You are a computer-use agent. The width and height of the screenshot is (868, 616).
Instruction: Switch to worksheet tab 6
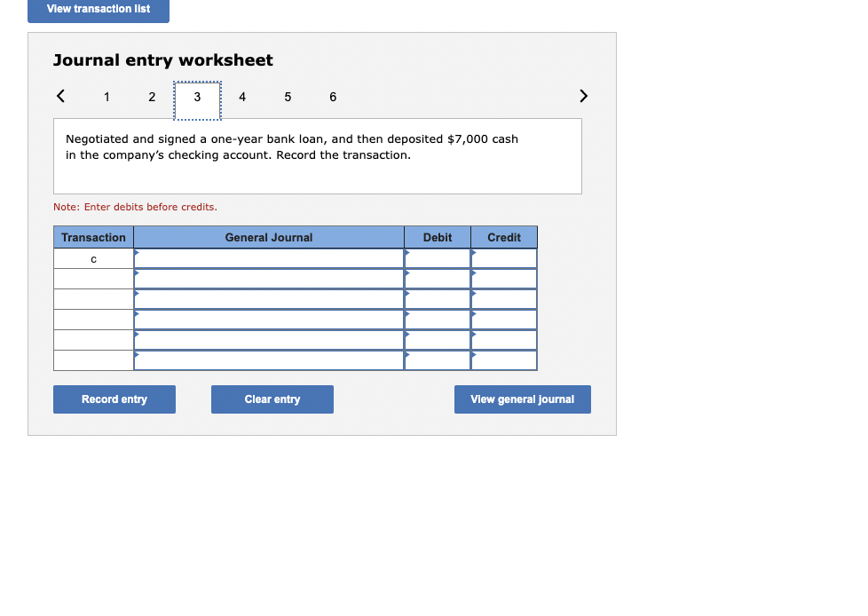click(333, 98)
